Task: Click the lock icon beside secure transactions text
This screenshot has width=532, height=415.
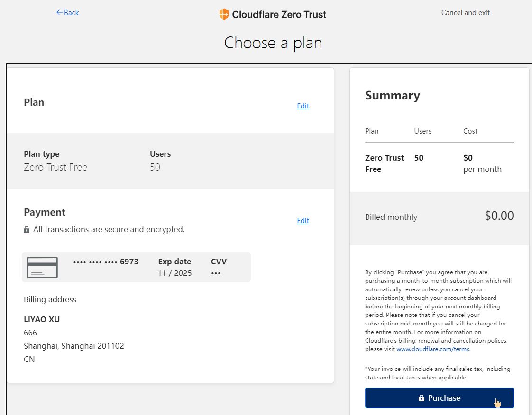Action: pos(27,230)
